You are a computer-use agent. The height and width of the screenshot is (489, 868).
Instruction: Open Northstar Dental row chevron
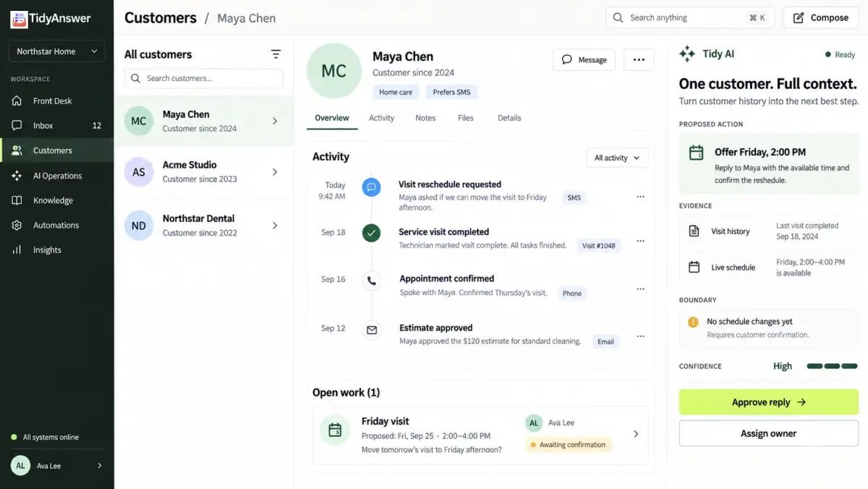(275, 226)
